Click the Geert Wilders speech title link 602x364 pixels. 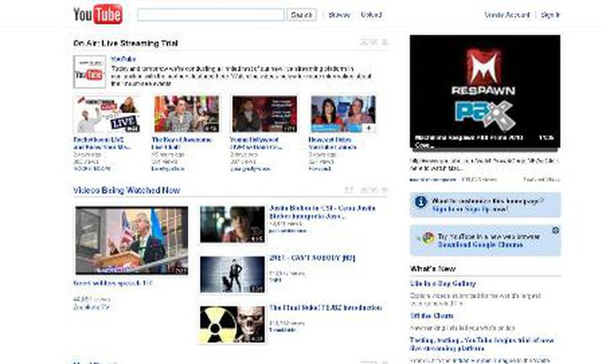point(112,284)
